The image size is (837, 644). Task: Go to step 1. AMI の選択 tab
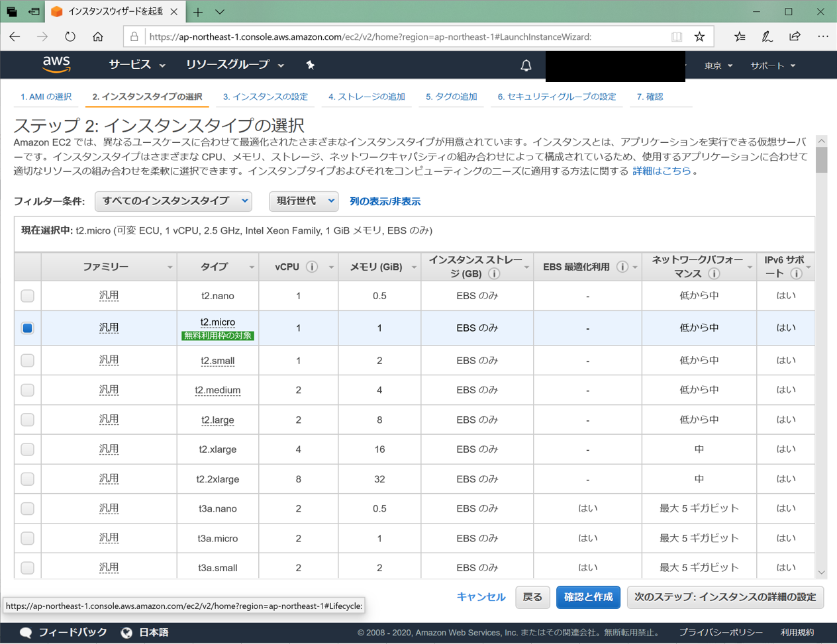pos(46,97)
